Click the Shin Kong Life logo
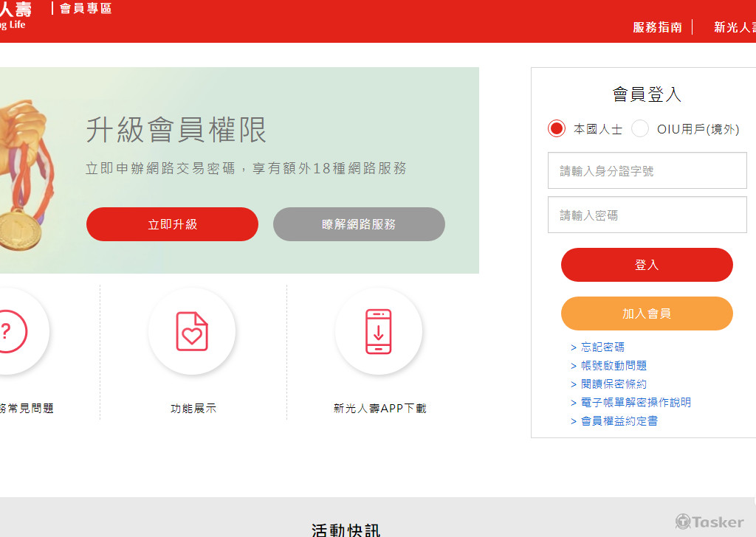 pos(15,16)
